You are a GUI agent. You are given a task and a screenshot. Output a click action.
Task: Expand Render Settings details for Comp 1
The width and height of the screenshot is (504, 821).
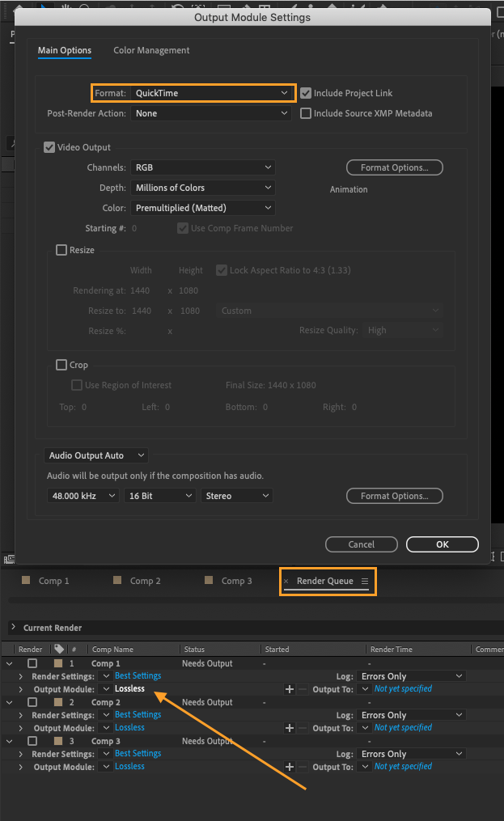[x=21, y=676]
